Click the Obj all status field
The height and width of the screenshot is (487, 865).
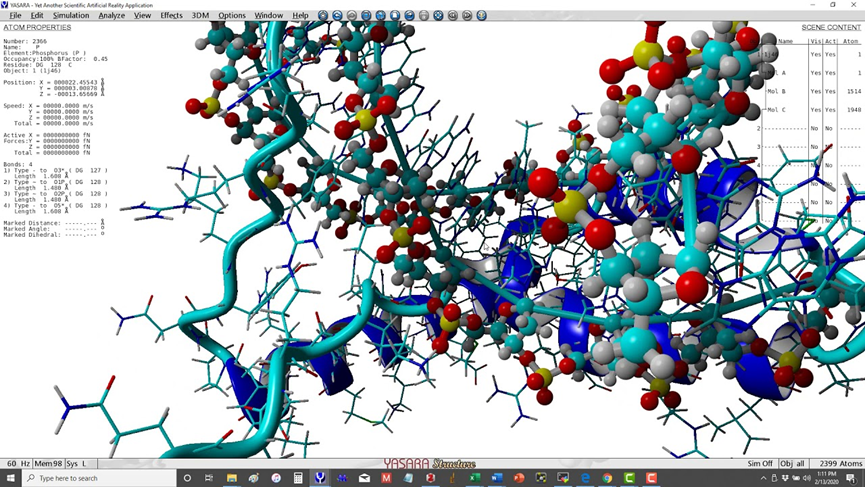[x=792, y=463]
